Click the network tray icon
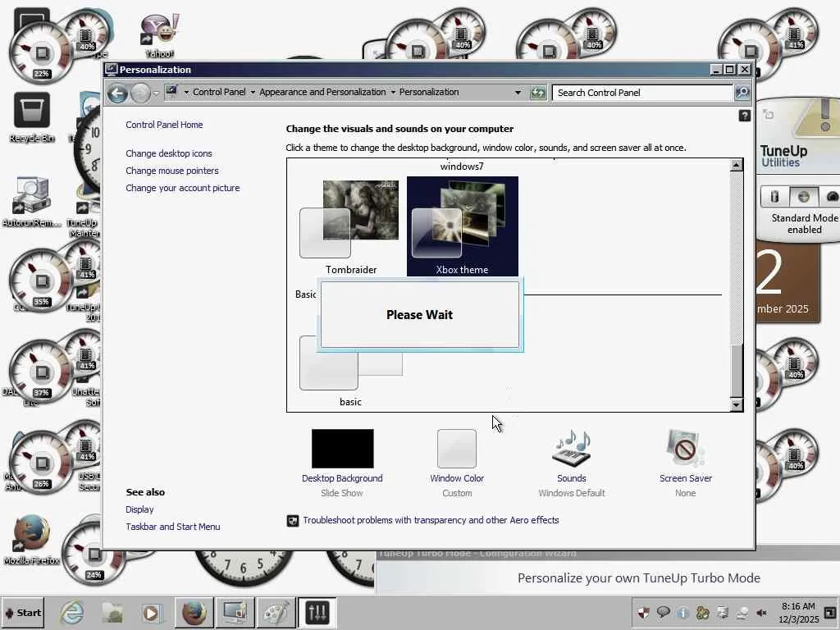840x630 pixels. click(x=742, y=613)
